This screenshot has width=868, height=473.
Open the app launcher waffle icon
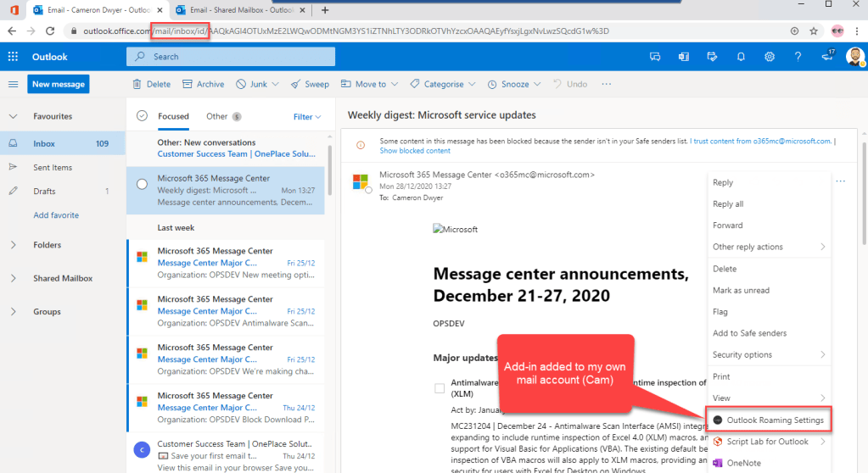(x=13, y=57)
